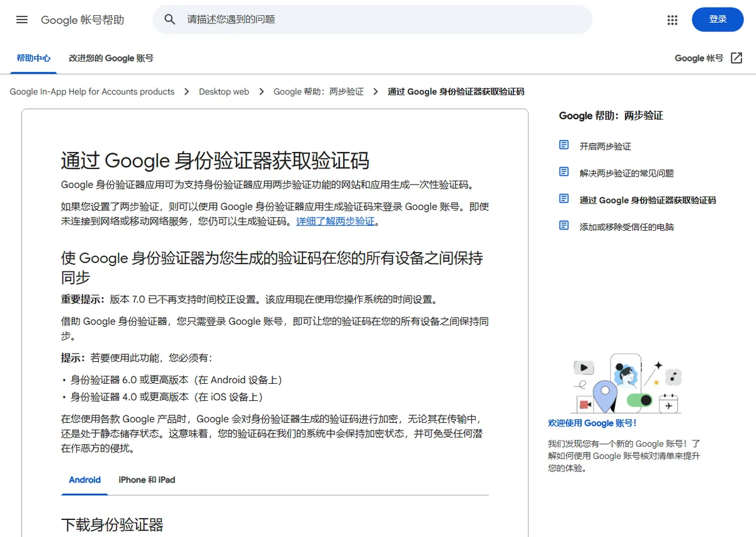This screenshot has height=537, width=756.
Task: Click article icon beside 通过 Google 身份验证器获取验证码 in sidebar
Action: pyautogui.click(x=564, y=199)
